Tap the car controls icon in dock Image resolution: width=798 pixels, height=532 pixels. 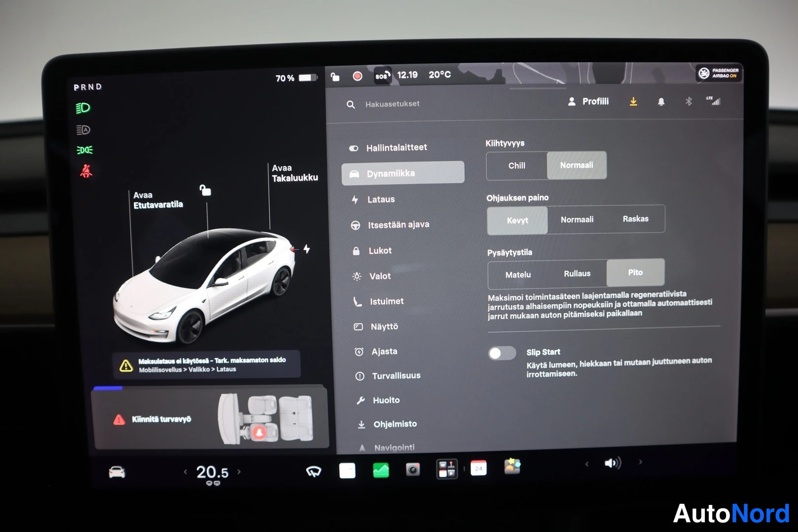117,472
